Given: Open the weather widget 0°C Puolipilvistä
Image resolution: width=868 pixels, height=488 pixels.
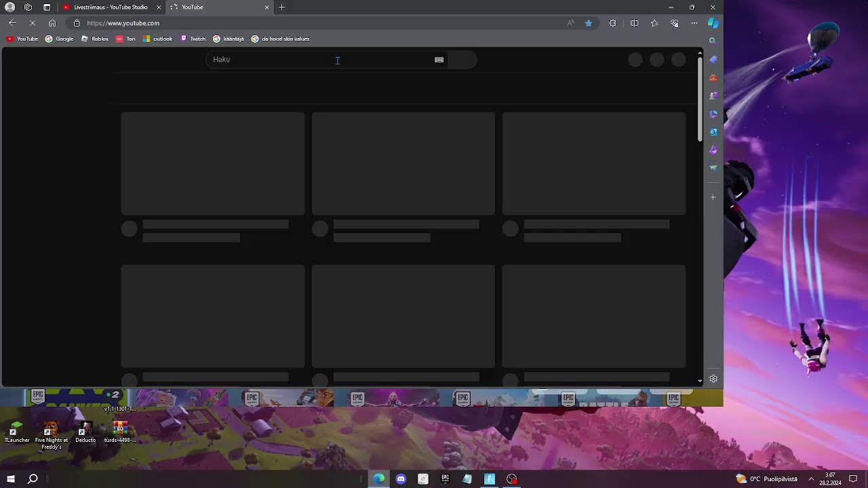Looking at the screenshot, I should click(767, 479).
